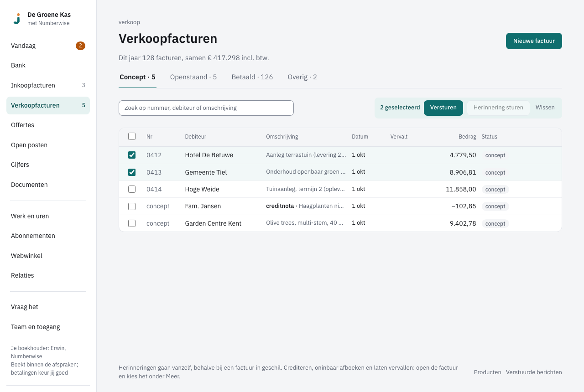Viewport: 584px width, 392px height.
Task: Check the Hoge Weide invoice checkbox
Action: click(132, 189)
